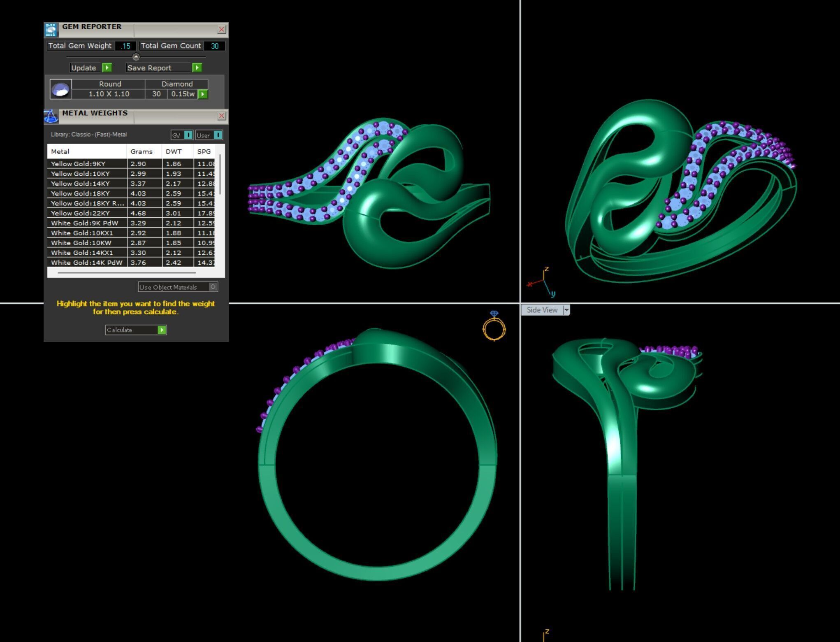Click the Round shape cell
The image size is (840, 642).
pos(109,84)
